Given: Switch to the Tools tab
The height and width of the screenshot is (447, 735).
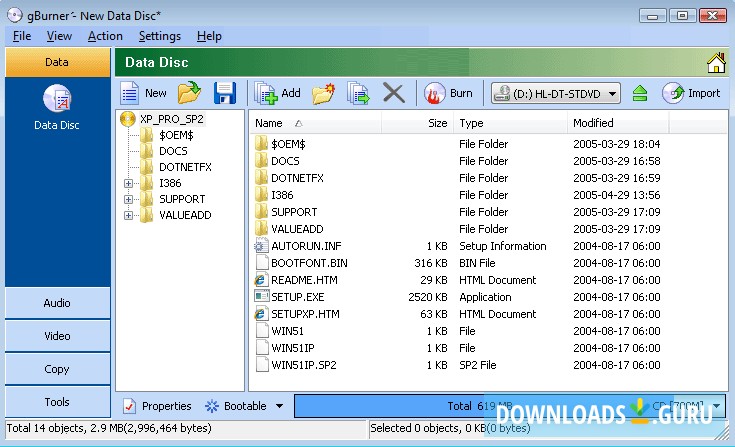Looking at the screenshot, I should click(58, 402).
